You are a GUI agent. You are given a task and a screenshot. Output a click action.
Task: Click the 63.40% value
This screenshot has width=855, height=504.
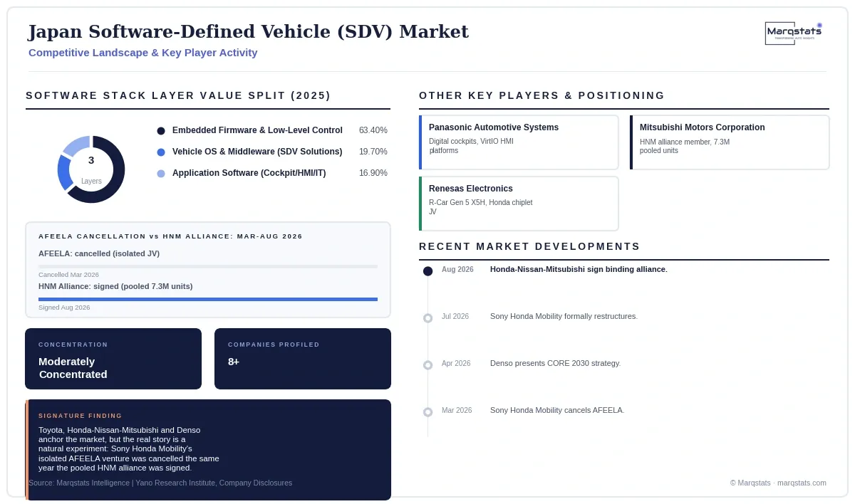(373, 131)
